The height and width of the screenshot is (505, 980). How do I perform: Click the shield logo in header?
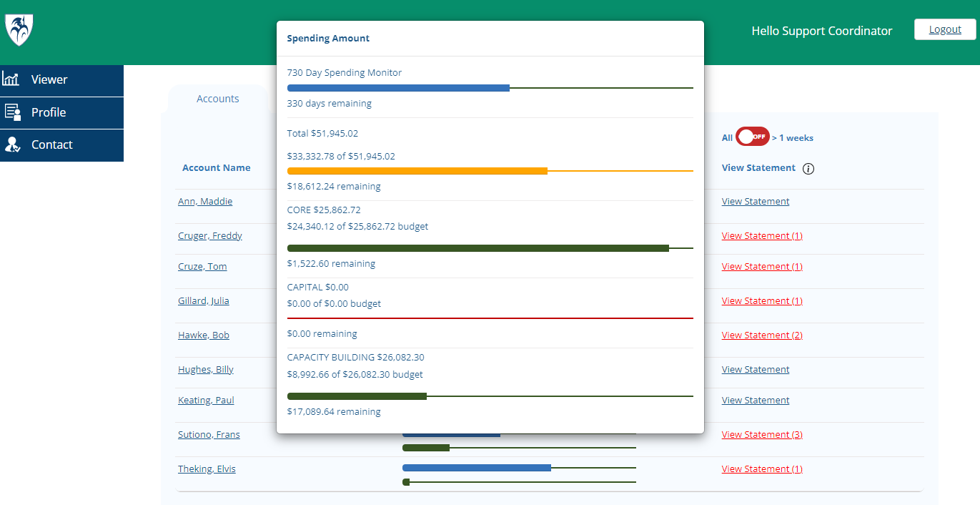19,31
